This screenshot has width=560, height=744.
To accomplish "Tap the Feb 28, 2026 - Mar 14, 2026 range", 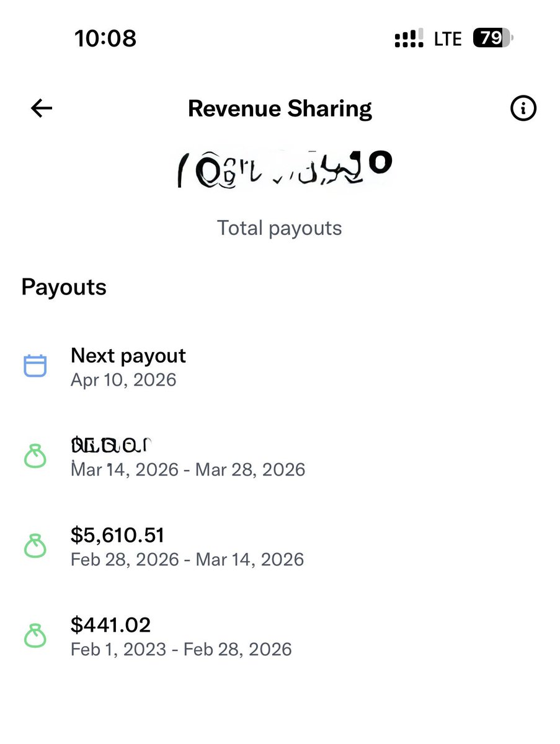I will click(x=187, y=559).
